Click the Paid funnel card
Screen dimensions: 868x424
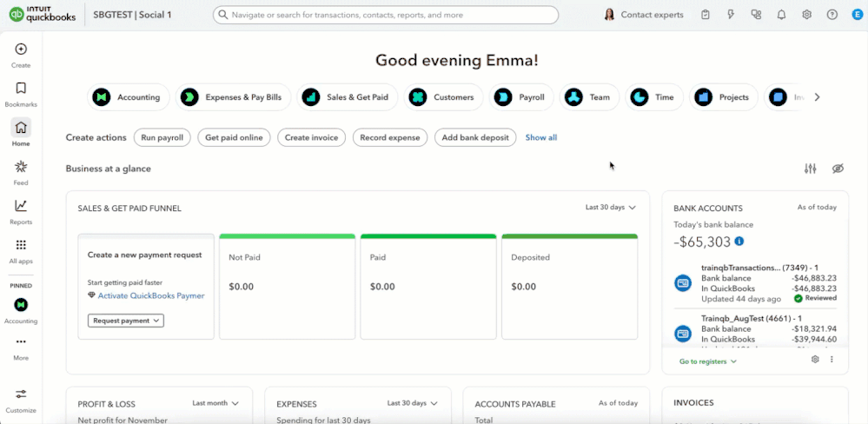pyautogui.click(x=428, y=286)
